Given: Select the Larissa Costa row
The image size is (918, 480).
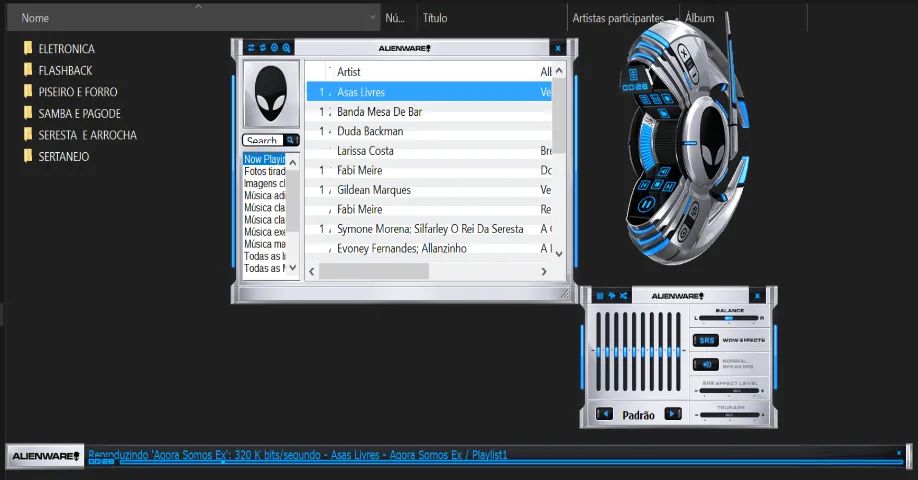Looking at the screenshot, I should pyautogui.click(x=429, y=150).
